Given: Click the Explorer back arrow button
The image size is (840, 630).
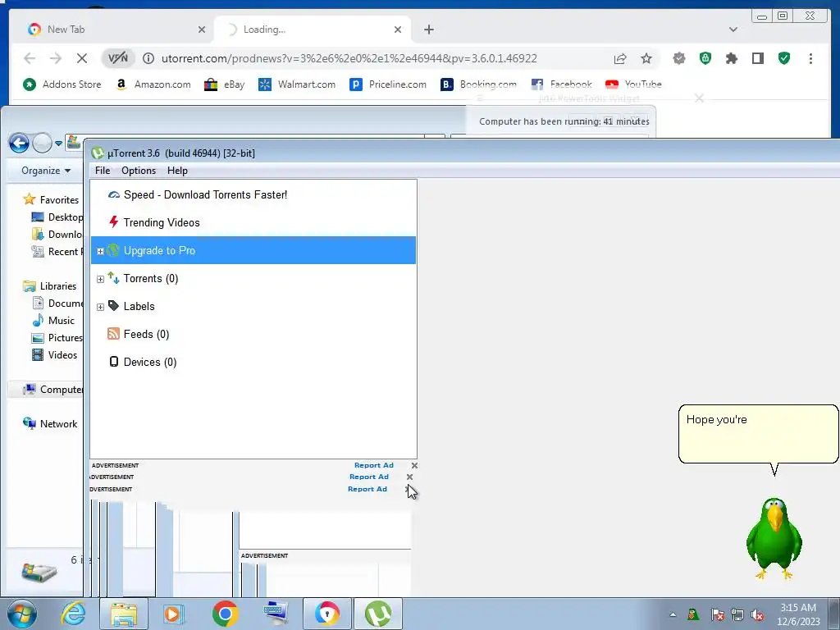Looking at the screenshot, I should (x=20, y=143).
